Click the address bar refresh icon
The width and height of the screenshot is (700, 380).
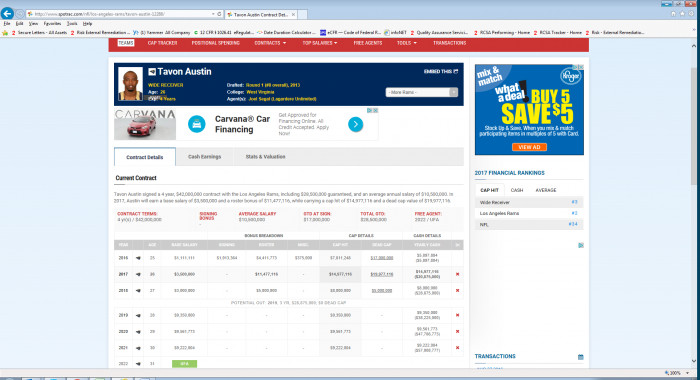(219, 14)
